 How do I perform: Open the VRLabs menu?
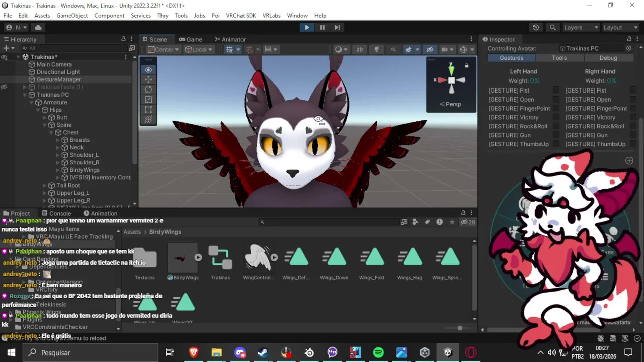point(271,16)
